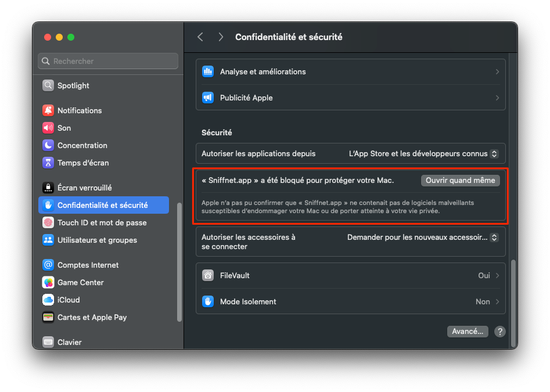Screen dimensions: 550x392
Task: Open Concentration settings pane
Action: [x=103, y=145]
